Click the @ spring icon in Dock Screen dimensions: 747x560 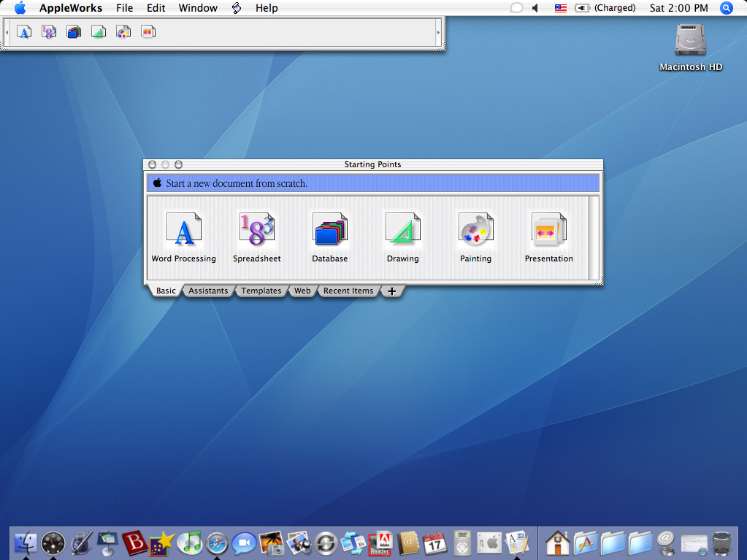[x=666, y=543]
